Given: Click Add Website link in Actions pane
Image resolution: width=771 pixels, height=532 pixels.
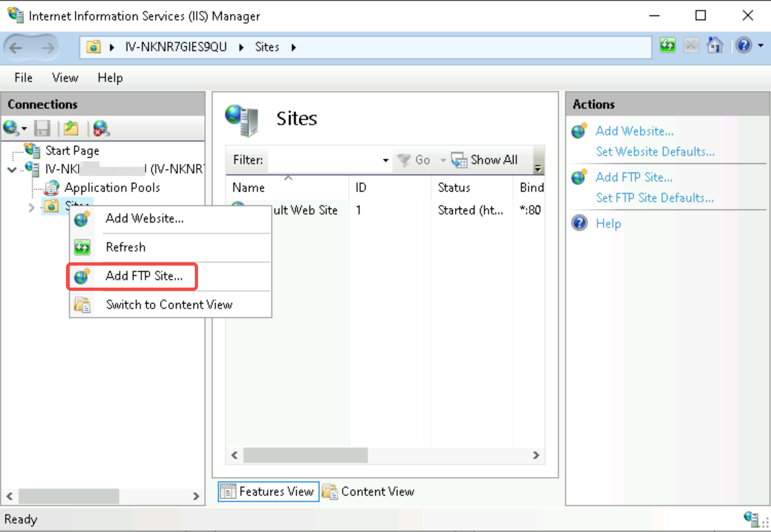Looking at the screenshot, I should point(634,131).
